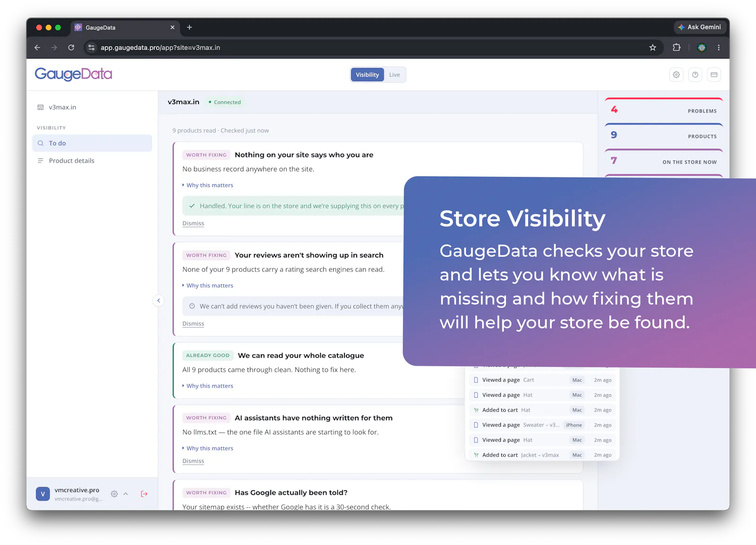The image size is (756, 545).
Task: Click the Connected status badge
Action: point(225,102)
